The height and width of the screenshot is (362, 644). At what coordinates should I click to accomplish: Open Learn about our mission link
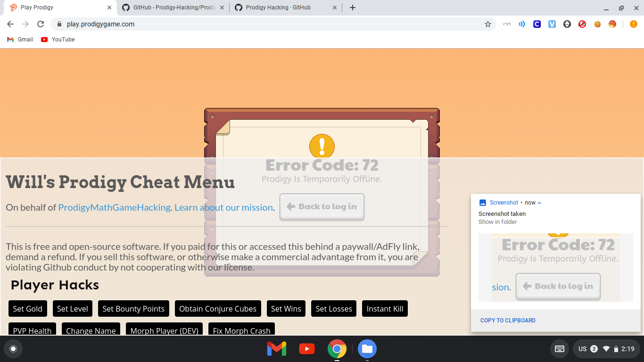pyautogui.click(x=223, y=207)
